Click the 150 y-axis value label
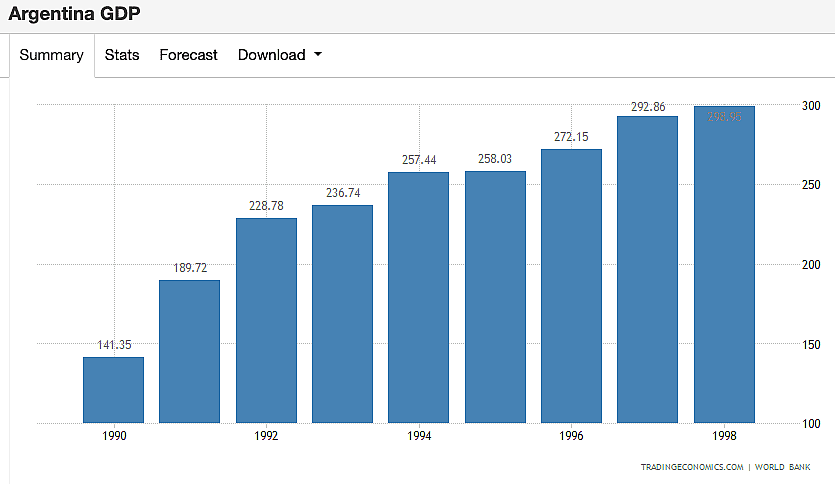The image size is (835, 484). click(810, 345)
